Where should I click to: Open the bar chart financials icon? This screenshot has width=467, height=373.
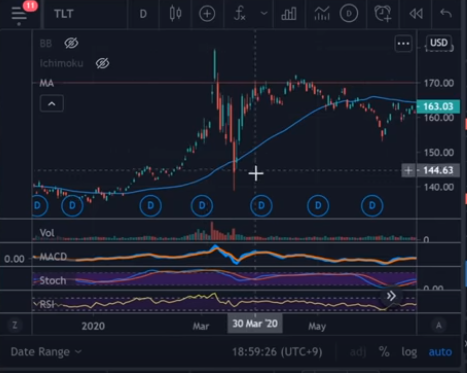coord(289,14)
